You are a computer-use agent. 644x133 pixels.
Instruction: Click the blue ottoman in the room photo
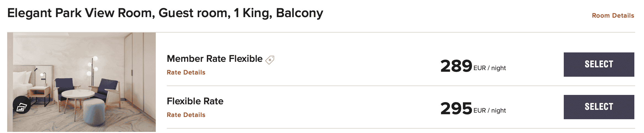(x=94, y=114)
